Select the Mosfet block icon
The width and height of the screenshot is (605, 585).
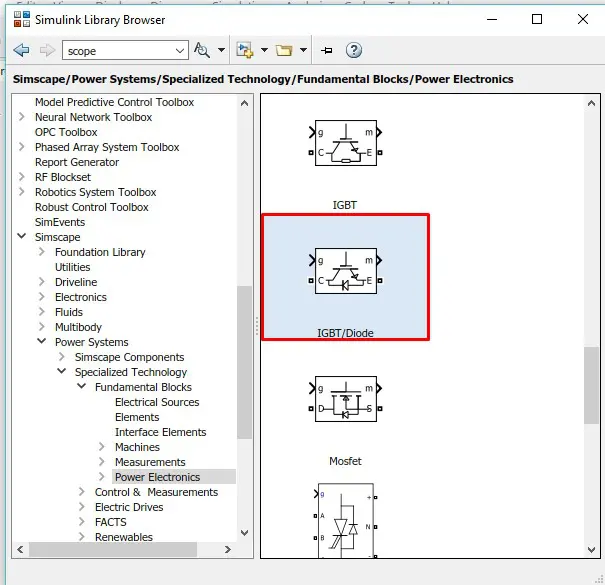click(345, 400)
